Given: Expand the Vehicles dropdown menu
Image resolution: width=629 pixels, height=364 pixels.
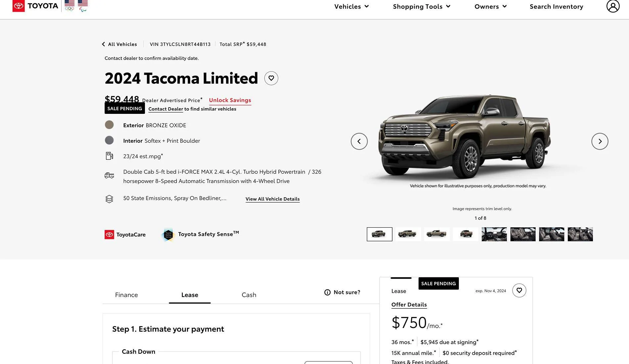Looking at the screenshot, I should (x=351, y=6).
